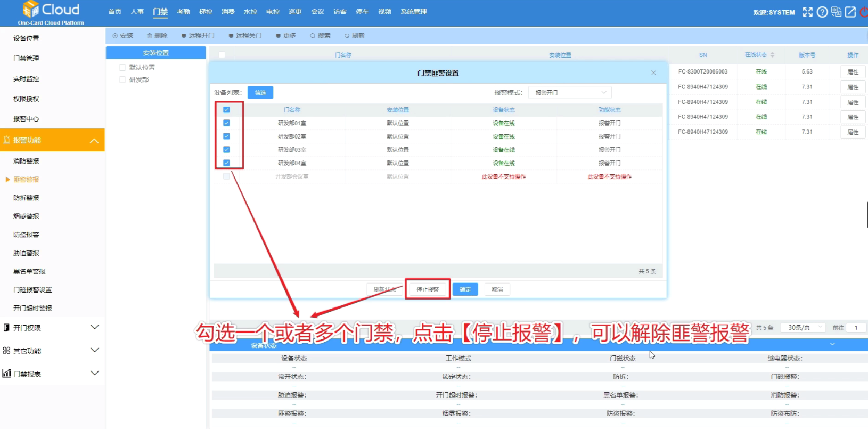Open the 视频 top menu
The width and height of the screenshot is (868, 429).
coord(384,12)
